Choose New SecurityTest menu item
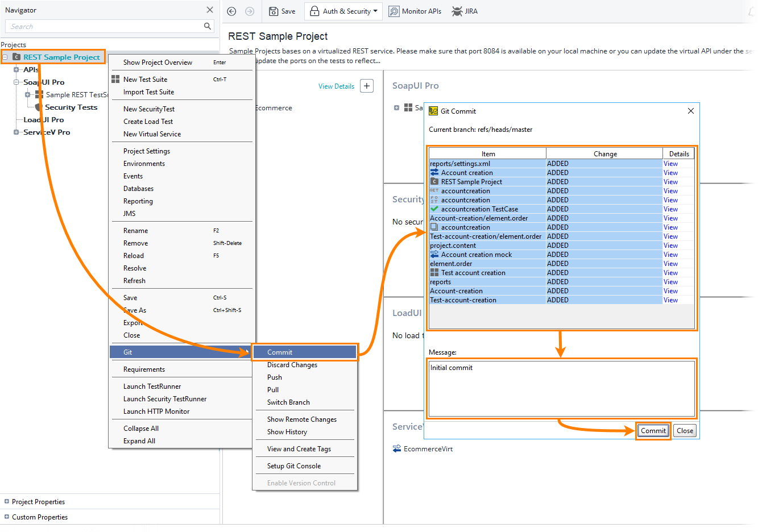758x532 pixels. (x=181, y=109)
